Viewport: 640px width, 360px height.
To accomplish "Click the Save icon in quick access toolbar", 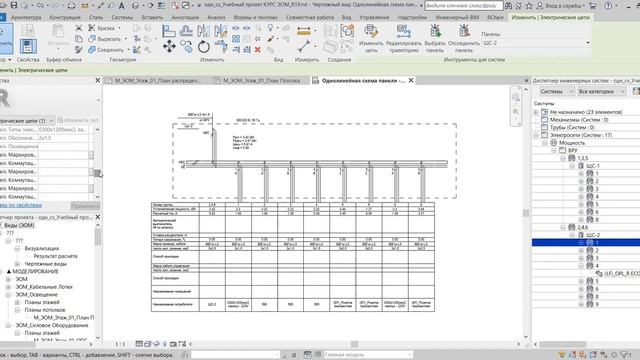I will [14, 5].
